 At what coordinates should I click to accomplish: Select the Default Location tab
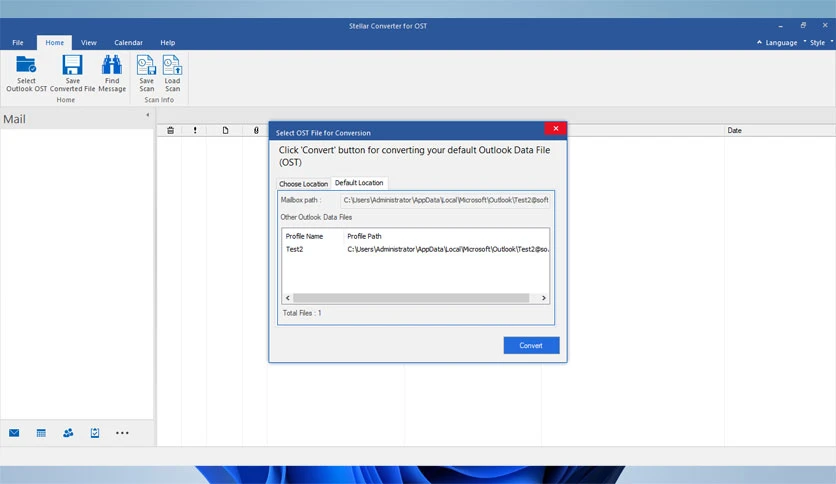359,183
